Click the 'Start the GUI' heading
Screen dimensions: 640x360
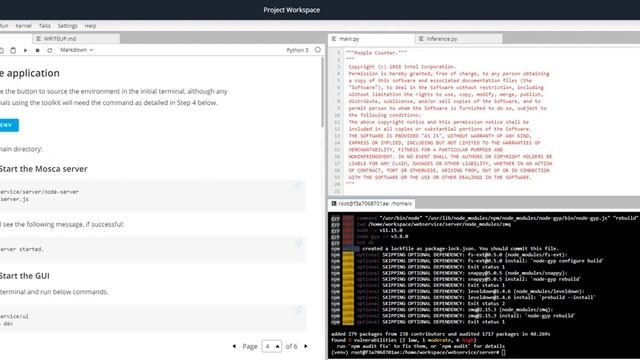(25, 276)
